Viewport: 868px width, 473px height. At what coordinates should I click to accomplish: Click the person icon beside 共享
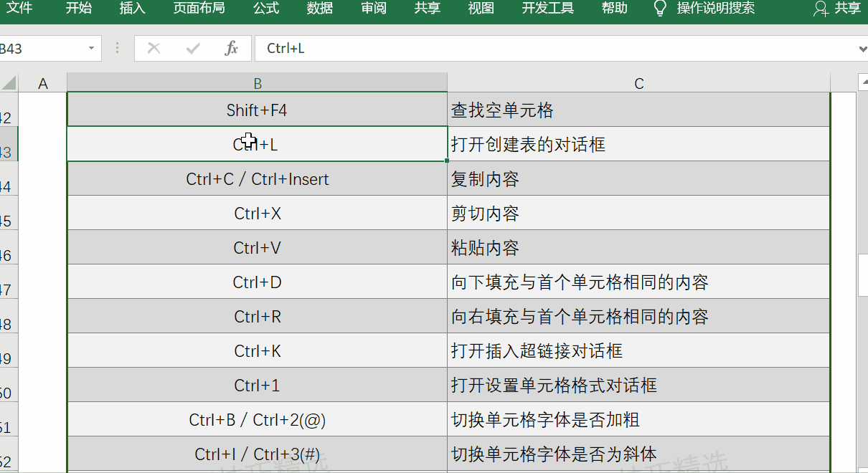821,9
